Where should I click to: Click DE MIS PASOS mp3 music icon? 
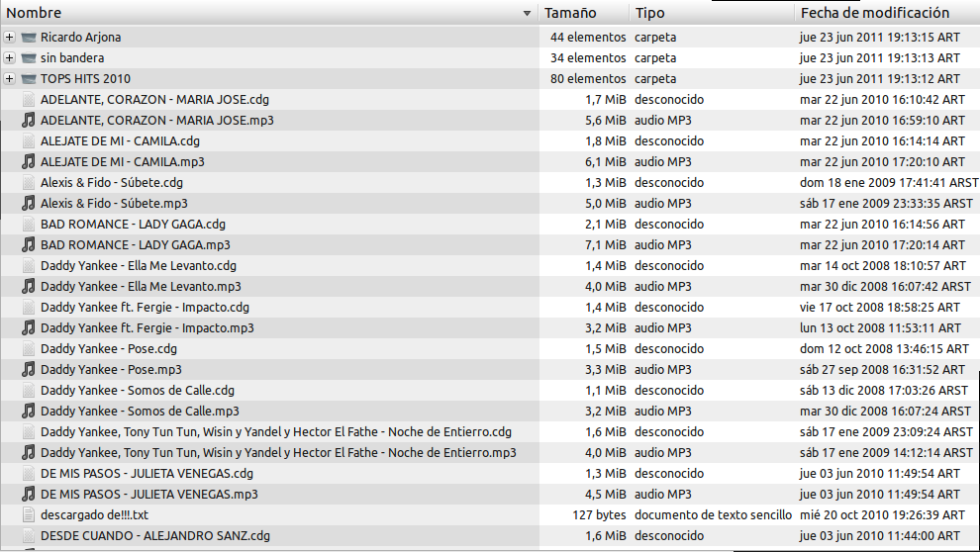pos(28,494)
